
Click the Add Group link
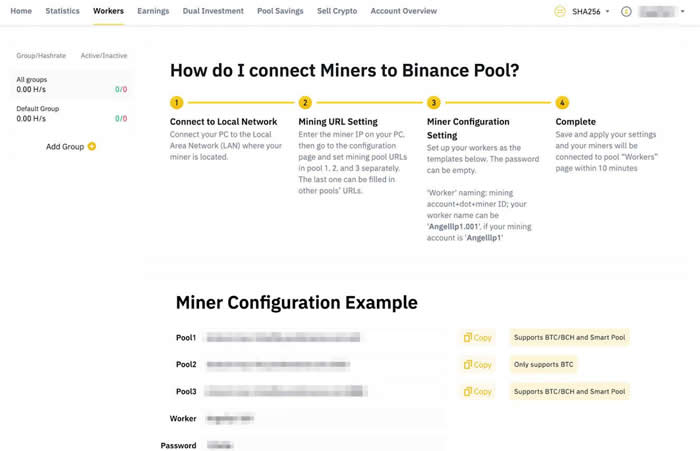pyautogui.click(x=65, y=146)
